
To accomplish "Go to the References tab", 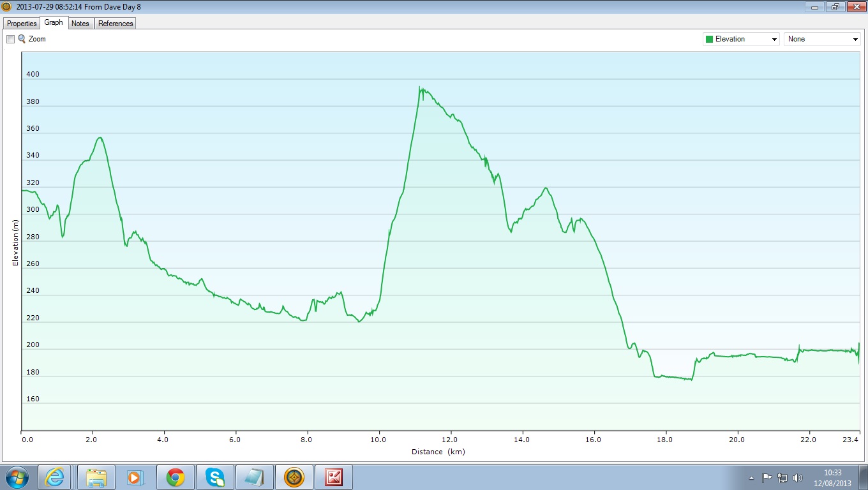I will 116,24.
